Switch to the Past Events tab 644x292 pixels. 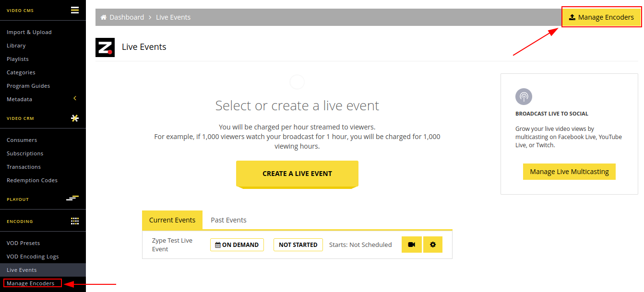[228, 220]
